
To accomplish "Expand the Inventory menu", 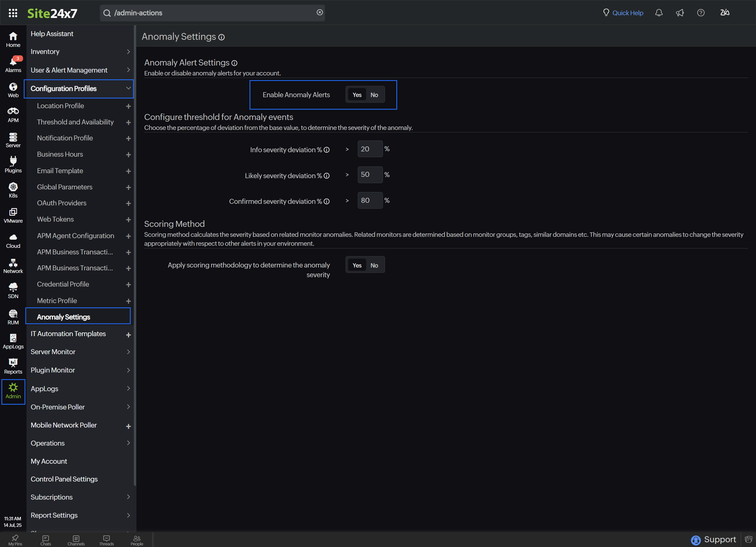I will click(79, 52).
